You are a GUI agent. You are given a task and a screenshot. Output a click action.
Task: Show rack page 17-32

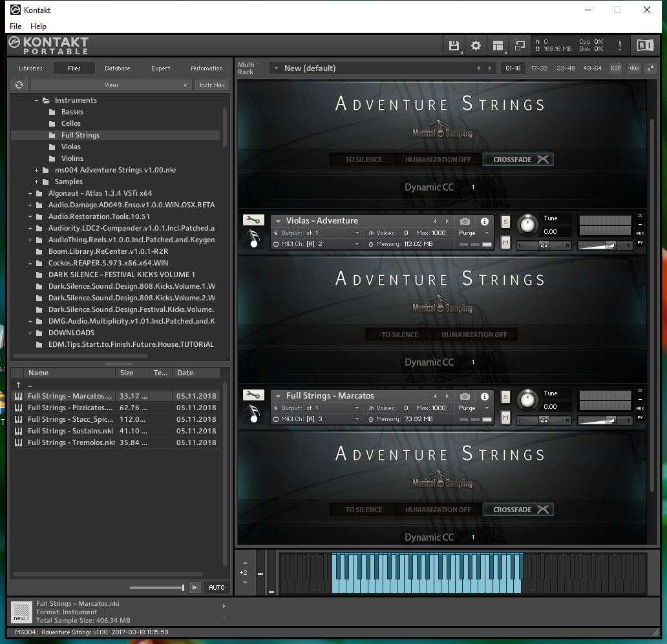(539, 68)
